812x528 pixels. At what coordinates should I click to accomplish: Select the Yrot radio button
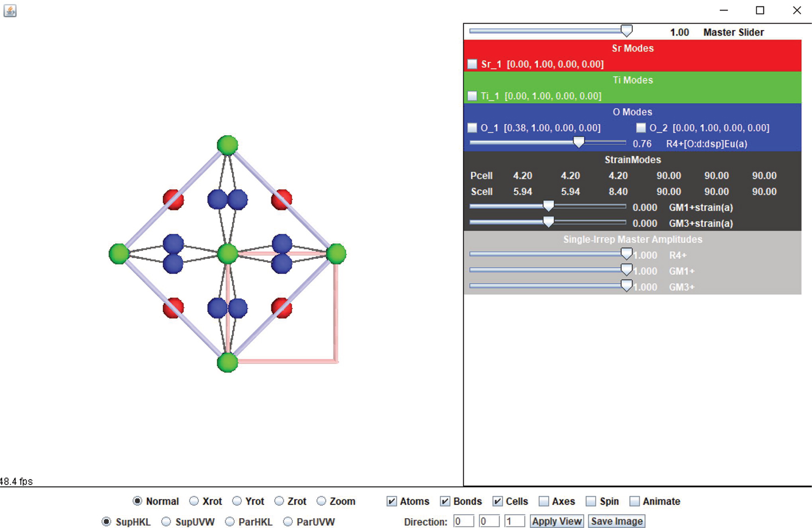pyautogui.click(x=237, y=501)
